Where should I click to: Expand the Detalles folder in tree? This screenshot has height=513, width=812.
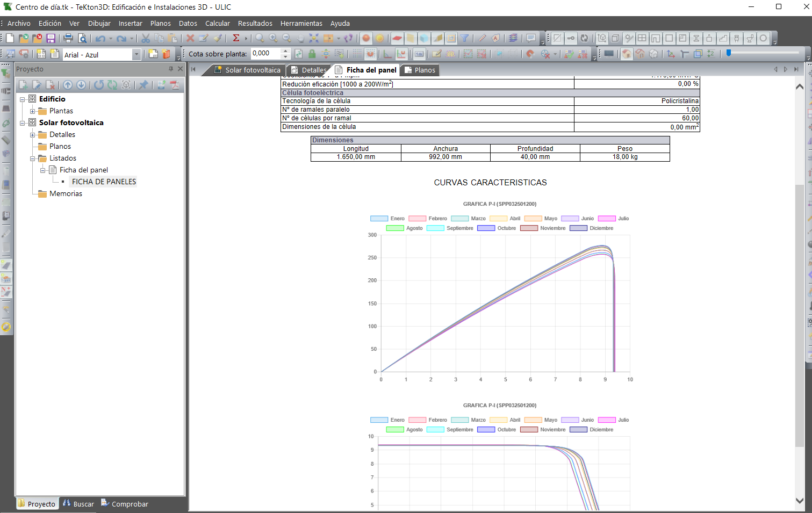coord(33,135)
